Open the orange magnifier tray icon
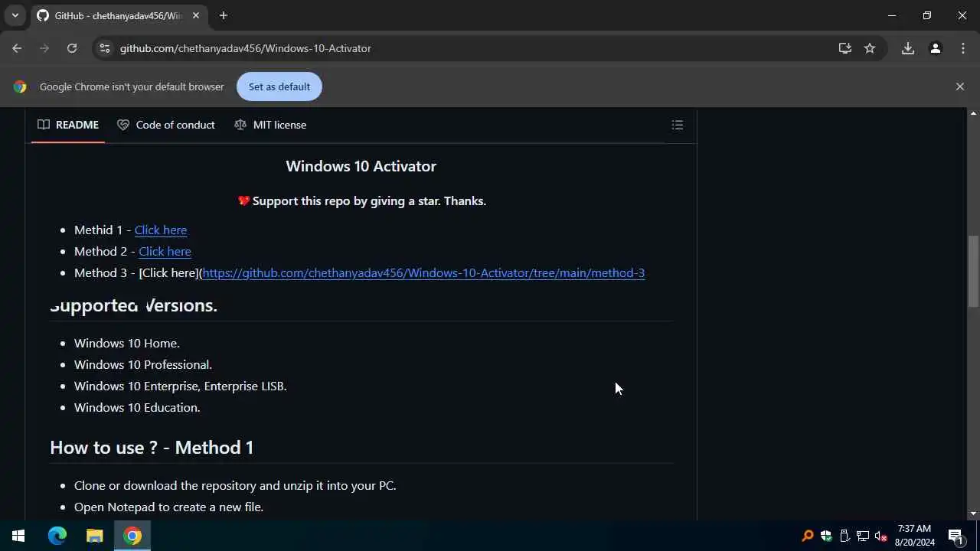Viewport: 980px width, 551px height. [x=807, y=536]
